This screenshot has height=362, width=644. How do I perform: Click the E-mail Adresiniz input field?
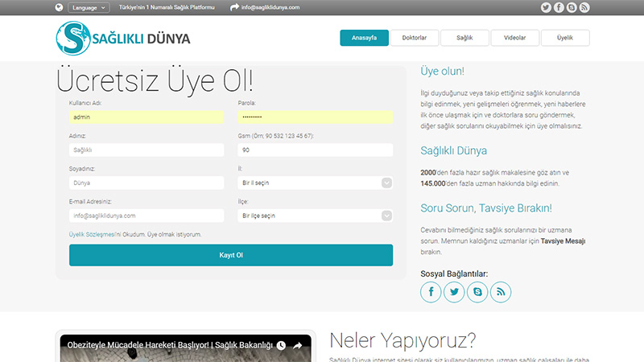pyautogui.click(x=147, y=216)
